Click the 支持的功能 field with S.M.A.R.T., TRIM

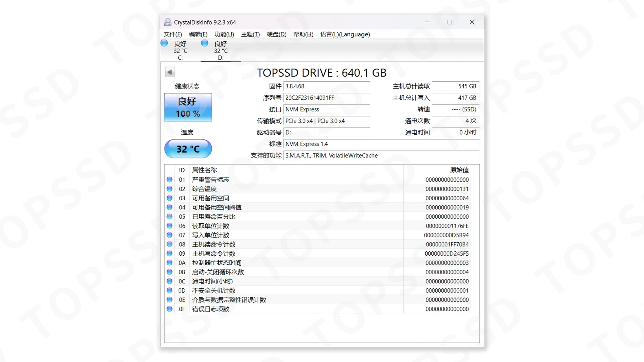click(381, 156)
